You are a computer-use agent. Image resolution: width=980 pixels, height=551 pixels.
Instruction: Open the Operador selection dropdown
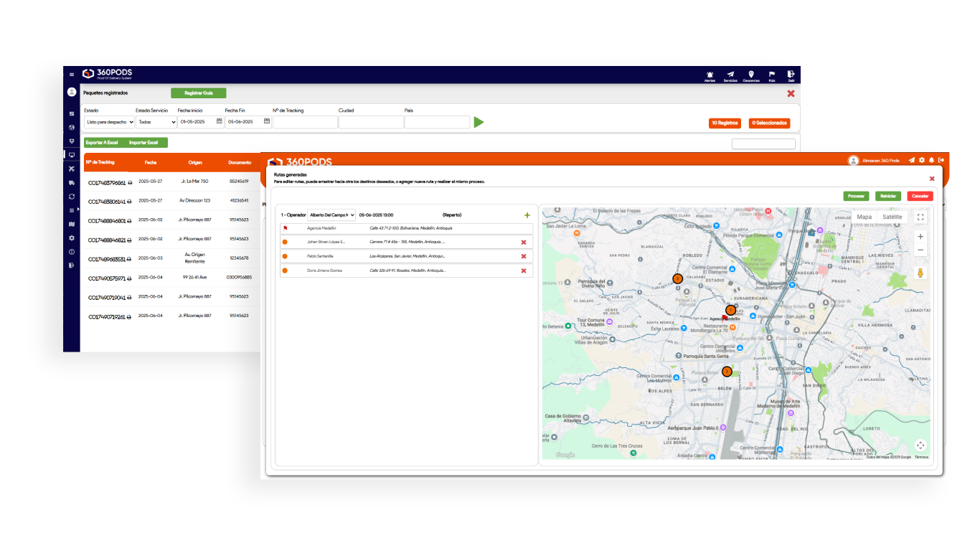point(331,215)
